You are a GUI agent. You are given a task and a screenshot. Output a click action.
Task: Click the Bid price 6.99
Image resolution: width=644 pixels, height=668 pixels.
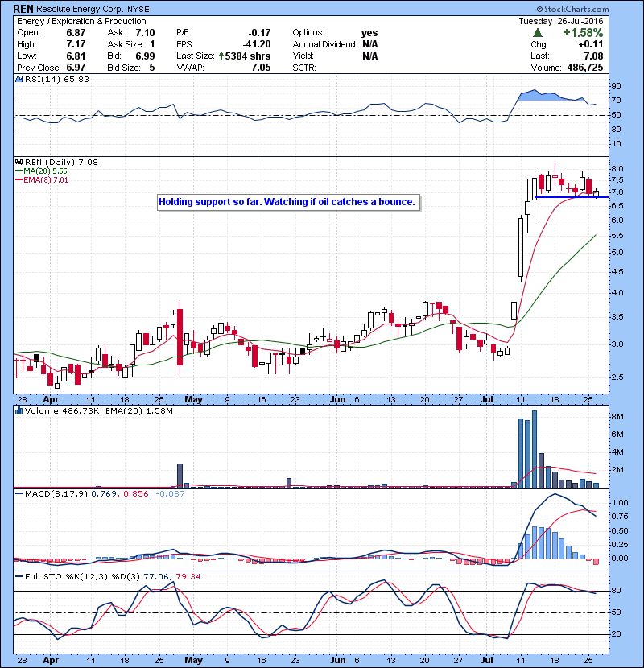click(x=145, y=56)
